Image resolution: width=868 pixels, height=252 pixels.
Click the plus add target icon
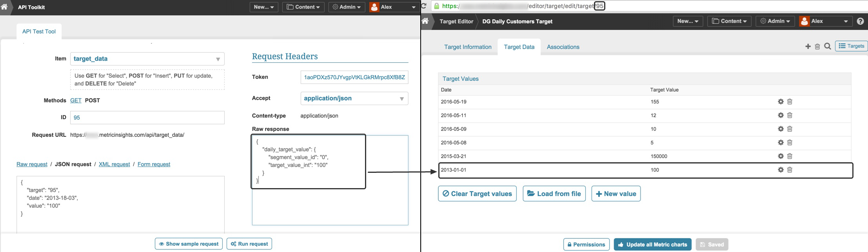point(808,46)
